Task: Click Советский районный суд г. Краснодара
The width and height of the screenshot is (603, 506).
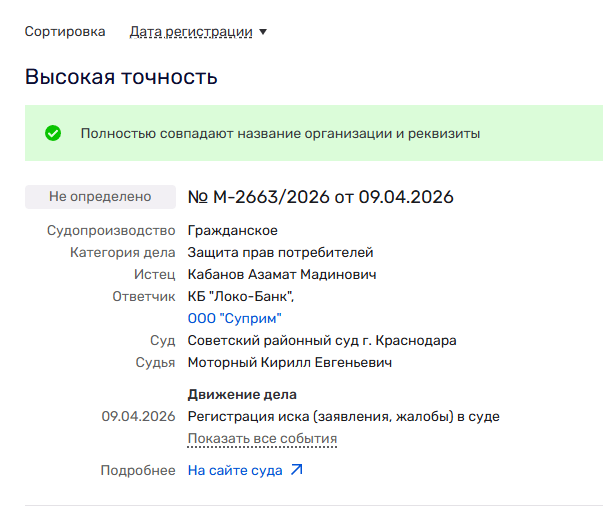Action: tap(322, 341)
